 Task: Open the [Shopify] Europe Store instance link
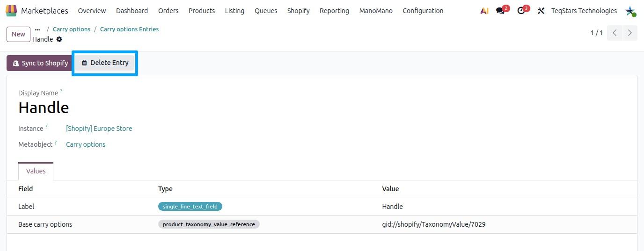pyautogui.click(x=99, y=129)
